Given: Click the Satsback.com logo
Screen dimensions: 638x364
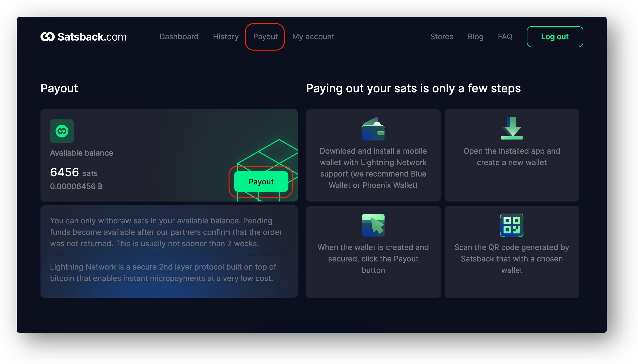Looking at the screenshot, I should pyautogui.click(x=83, y=37).
